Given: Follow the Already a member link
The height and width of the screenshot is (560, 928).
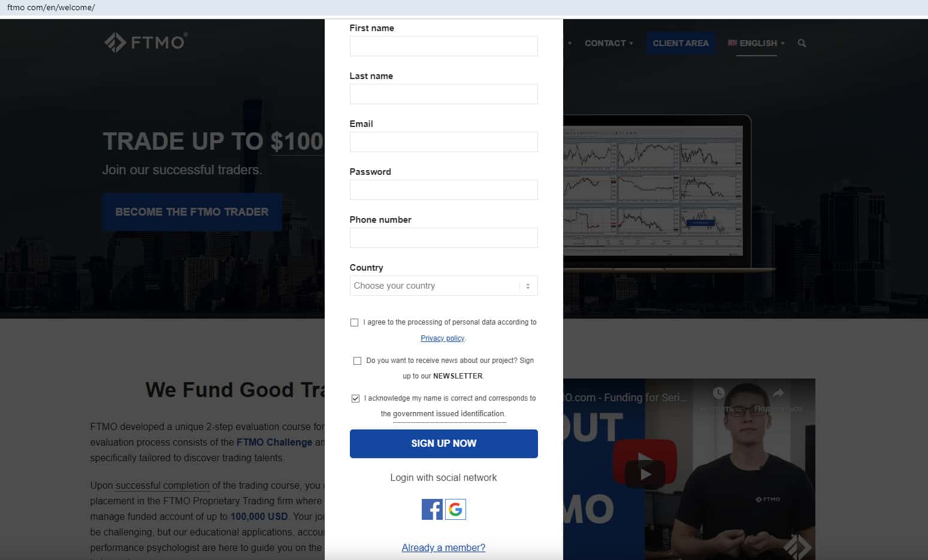Looking at the screenshot, I should [x=443, y=547].
